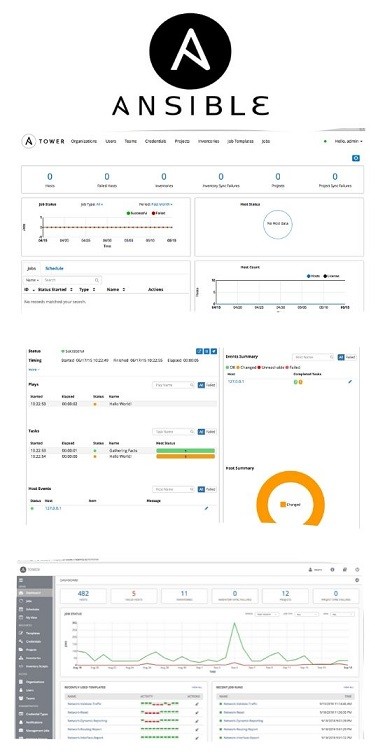This screenshot has height=754, width=375.
Task: Click the 5 Failed Hosts tile
Action: coord(134,596)
